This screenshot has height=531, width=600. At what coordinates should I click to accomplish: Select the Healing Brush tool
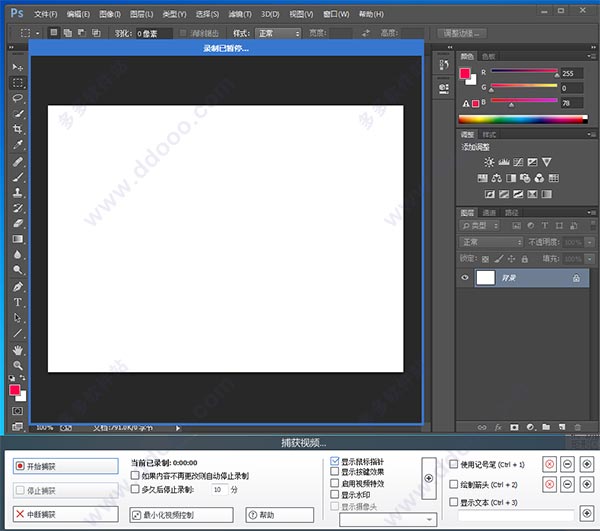[17, 162]
